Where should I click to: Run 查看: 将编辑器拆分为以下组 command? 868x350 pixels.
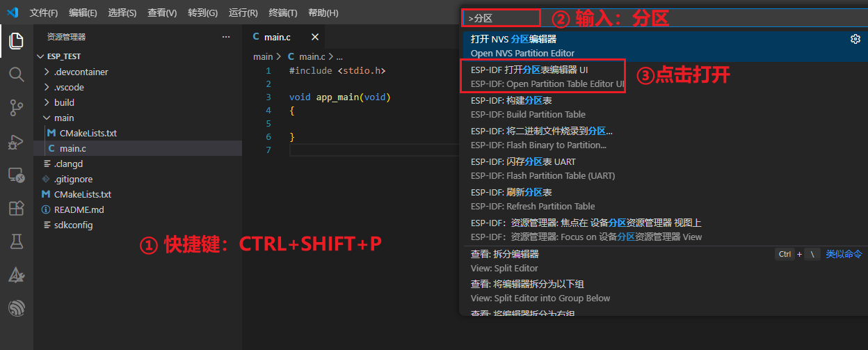tap(664, 291)
